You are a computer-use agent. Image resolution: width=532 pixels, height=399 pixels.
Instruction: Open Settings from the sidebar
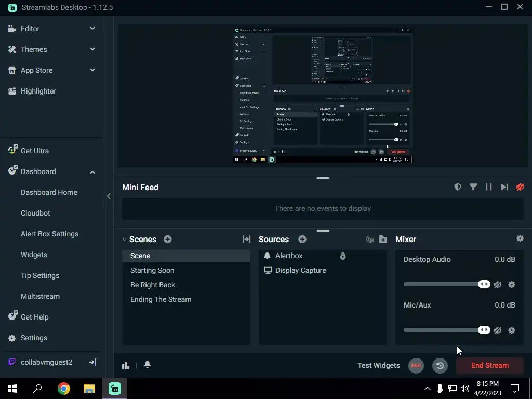34,338
